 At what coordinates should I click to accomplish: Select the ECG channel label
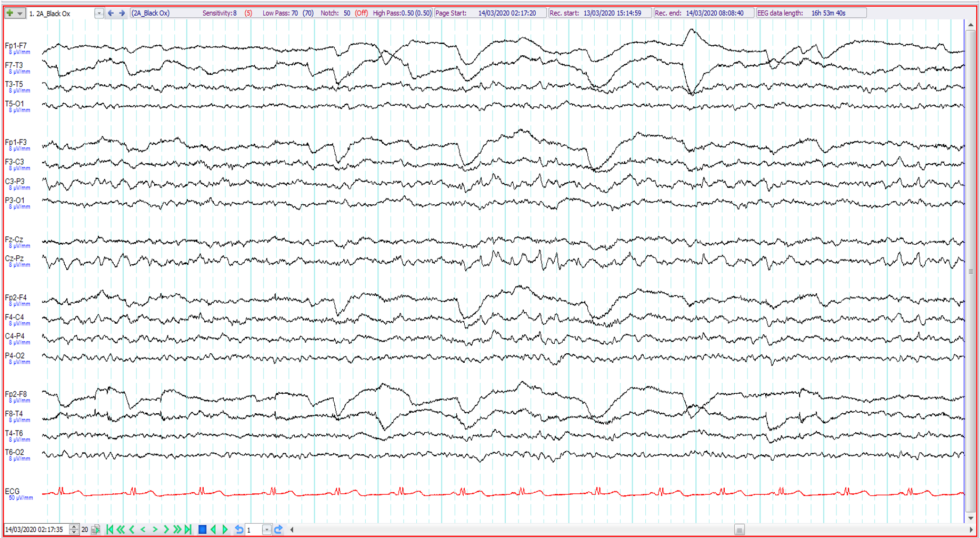click(12, 491)
